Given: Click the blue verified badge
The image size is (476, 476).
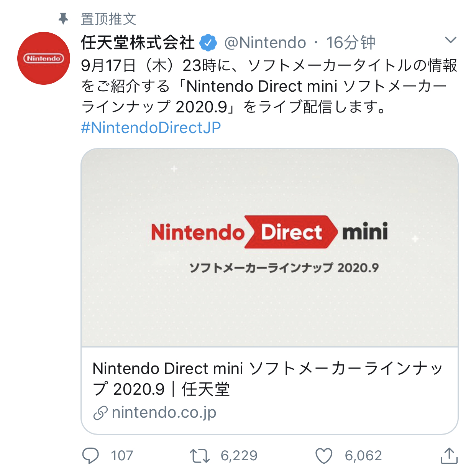Looking at the screenshot, I should [x=208, y=43].
